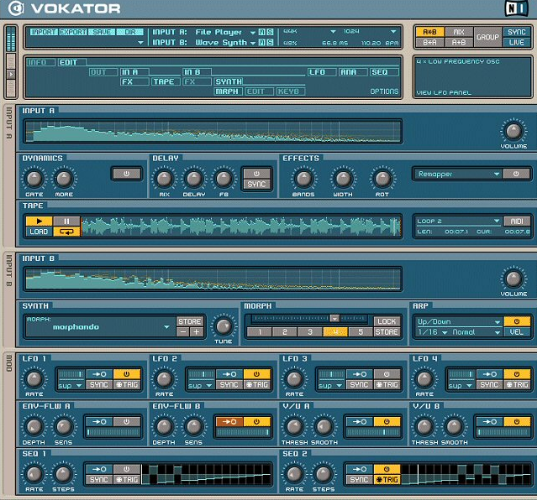Screen dimensions: 538x500
Task: Click ENV-FLW B power button
Action: [257, 422]
